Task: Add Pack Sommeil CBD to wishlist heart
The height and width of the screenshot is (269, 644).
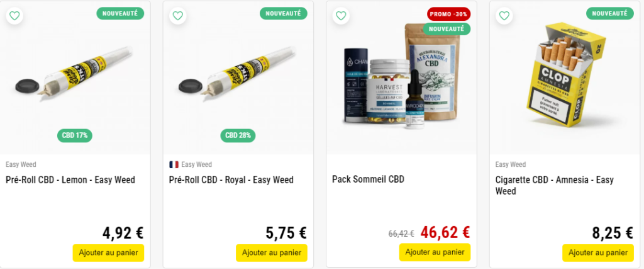Action: point(341,16)
